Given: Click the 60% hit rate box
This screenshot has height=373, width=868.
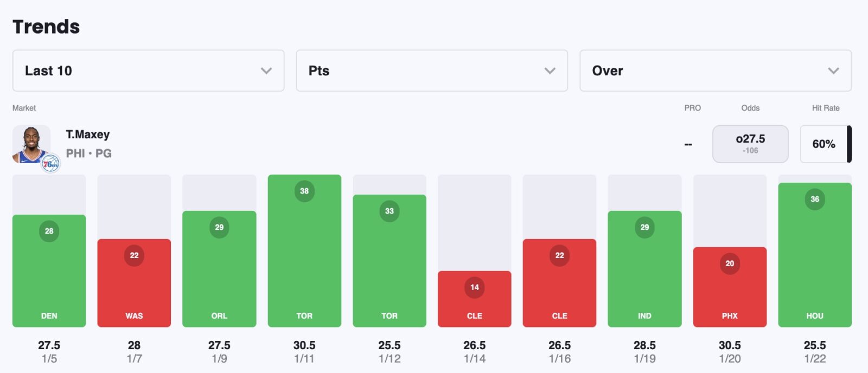Looking at the screenshot, I should [824, 144].
